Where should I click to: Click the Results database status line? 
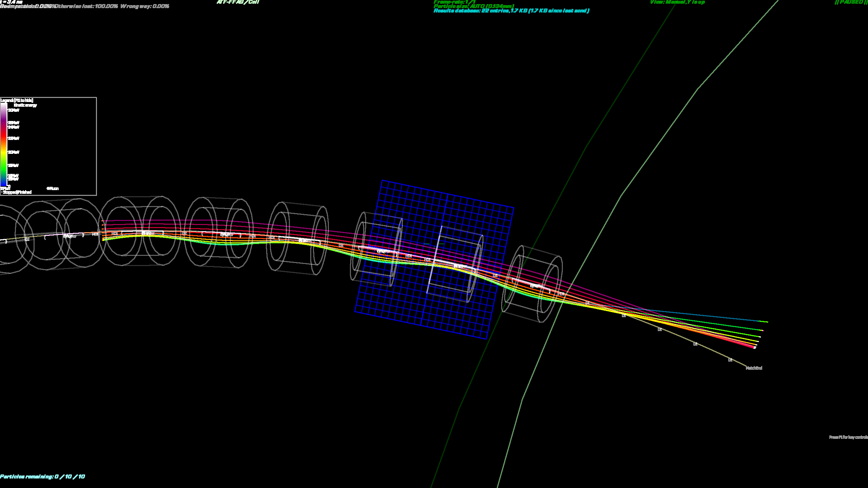(x=511, y=11)
